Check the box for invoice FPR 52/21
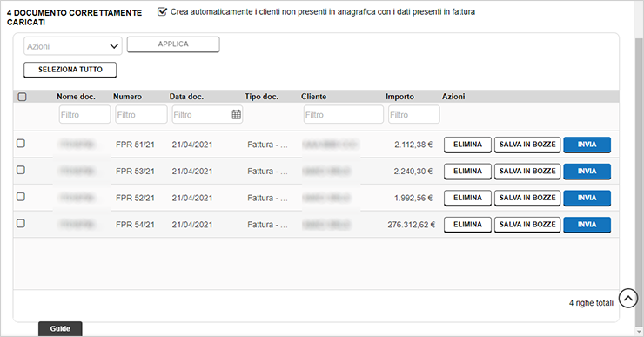644x337 pixels. click(x=21, y=197)
